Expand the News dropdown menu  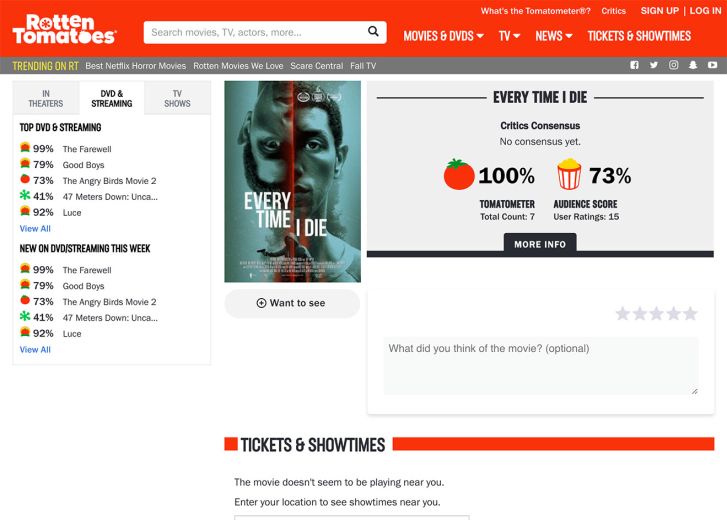[554, 36]
